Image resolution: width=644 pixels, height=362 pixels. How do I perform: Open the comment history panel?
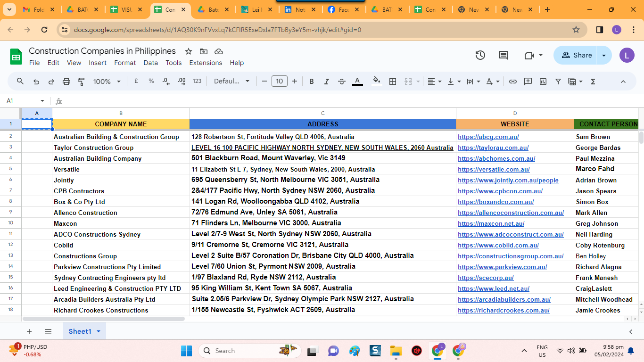point(504,55)
